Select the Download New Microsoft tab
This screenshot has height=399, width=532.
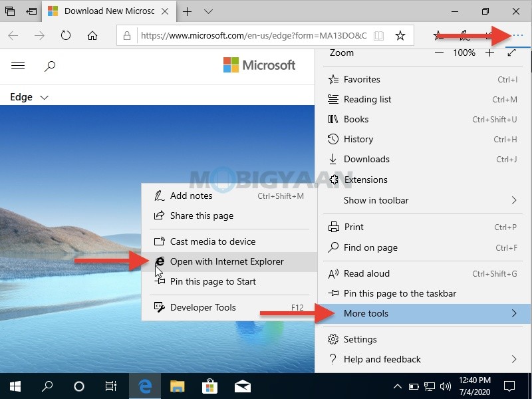(108, 11)
